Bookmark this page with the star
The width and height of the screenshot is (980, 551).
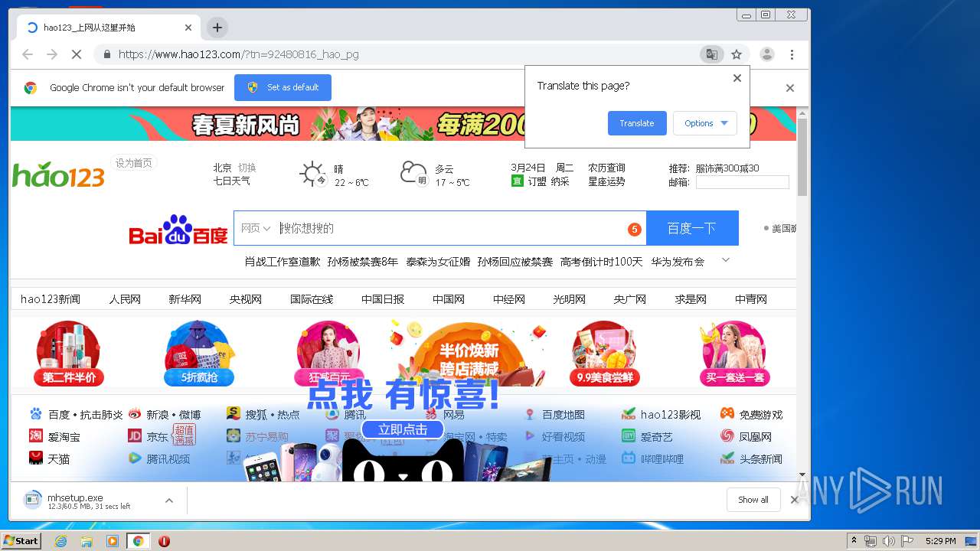click(737, 54)
